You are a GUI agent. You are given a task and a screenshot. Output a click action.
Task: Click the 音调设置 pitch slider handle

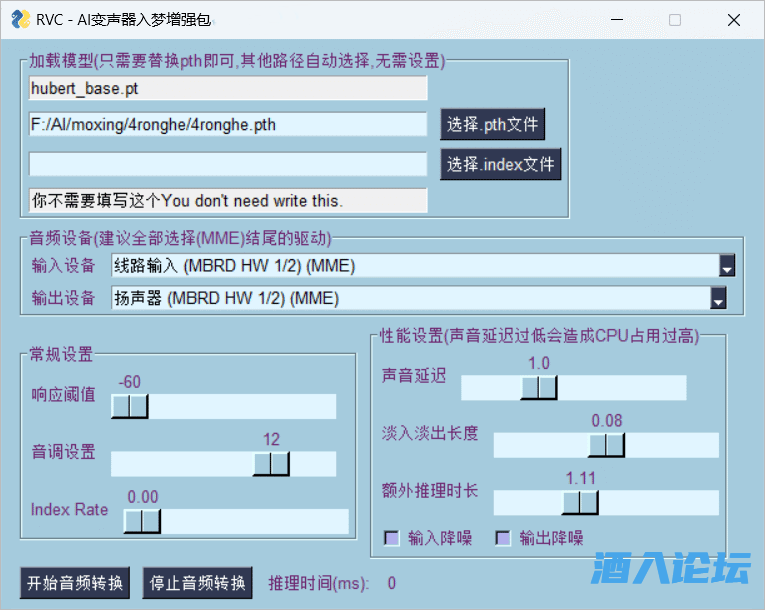[x=271, y=464]
